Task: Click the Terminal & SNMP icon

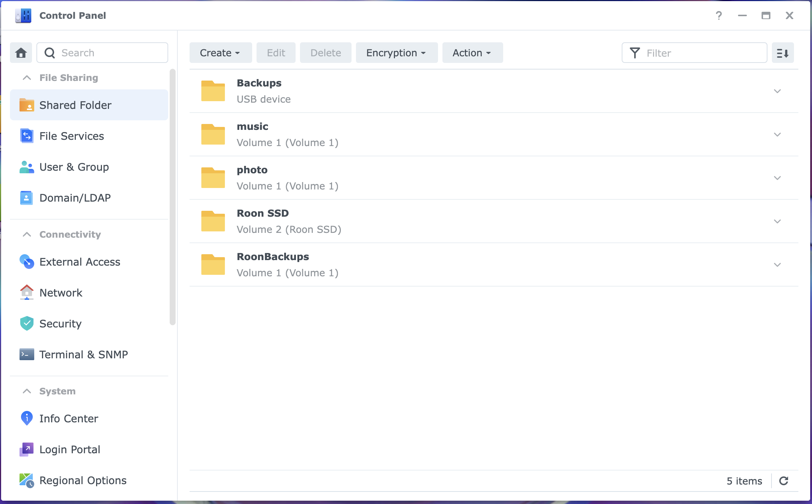Action: click(27, 354)
